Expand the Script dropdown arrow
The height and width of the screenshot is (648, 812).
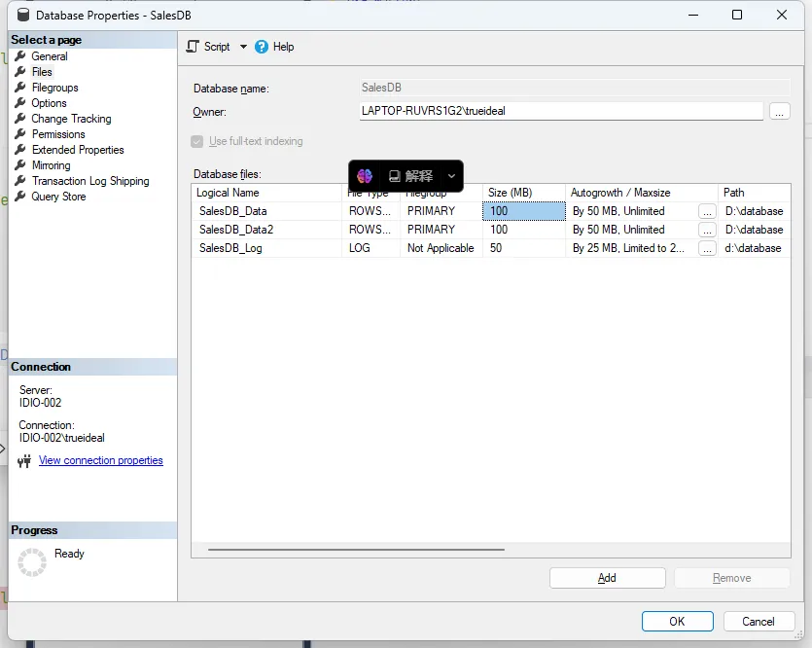[x=243, y=47]
